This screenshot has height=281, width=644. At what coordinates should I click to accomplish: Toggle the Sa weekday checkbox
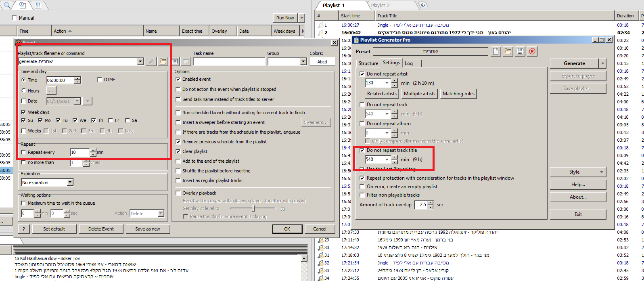tap(128, 120)
